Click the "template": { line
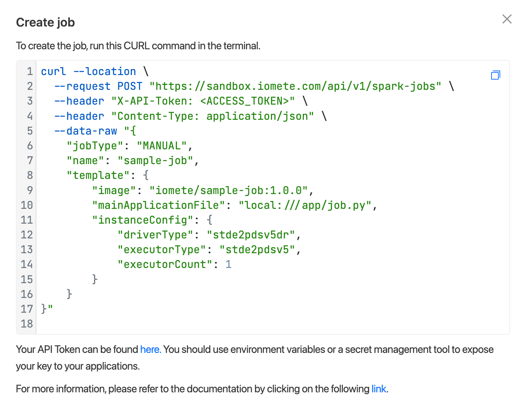Viewport: 526px width, 420px height. pyautogui.click(x=108, y=175)
